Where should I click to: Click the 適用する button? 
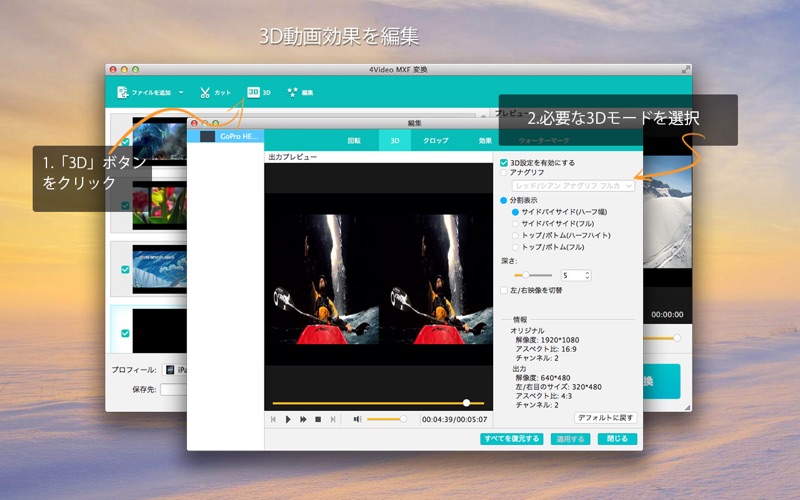(570, 439)
